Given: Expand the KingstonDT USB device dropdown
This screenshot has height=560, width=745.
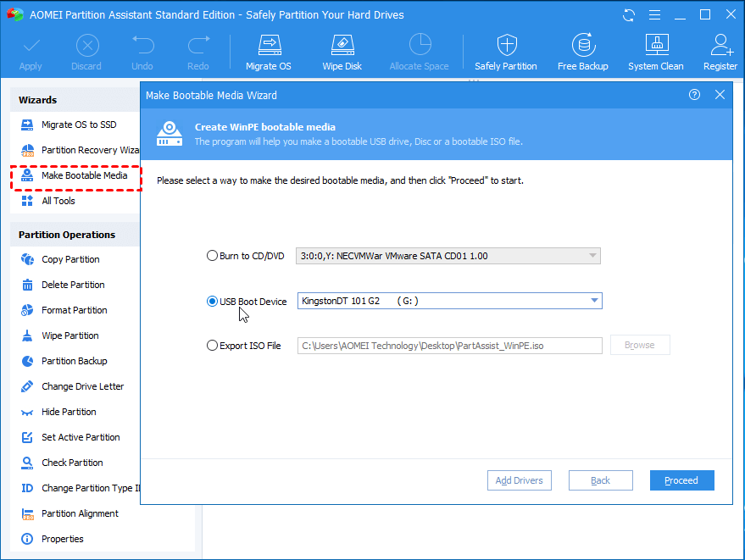Looking at the screenshot, I should click(x=594, y=301).
